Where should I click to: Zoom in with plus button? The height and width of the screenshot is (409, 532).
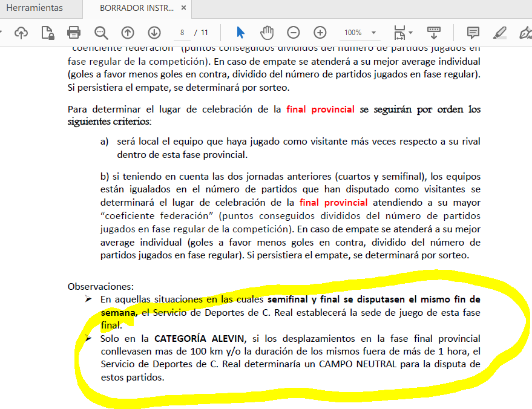point(320,33)
